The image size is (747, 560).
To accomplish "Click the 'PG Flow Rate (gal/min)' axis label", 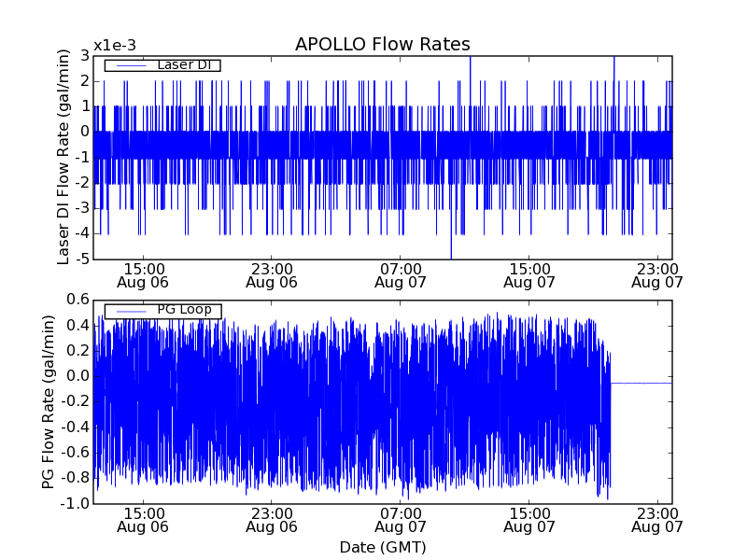I will click(x=49, y=402).
